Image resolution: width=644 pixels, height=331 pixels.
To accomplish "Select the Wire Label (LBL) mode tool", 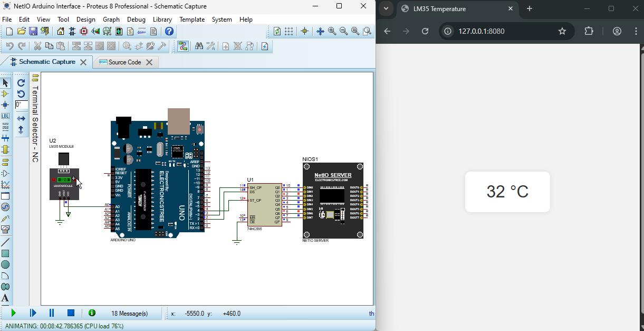I will [x=5, y=116].
